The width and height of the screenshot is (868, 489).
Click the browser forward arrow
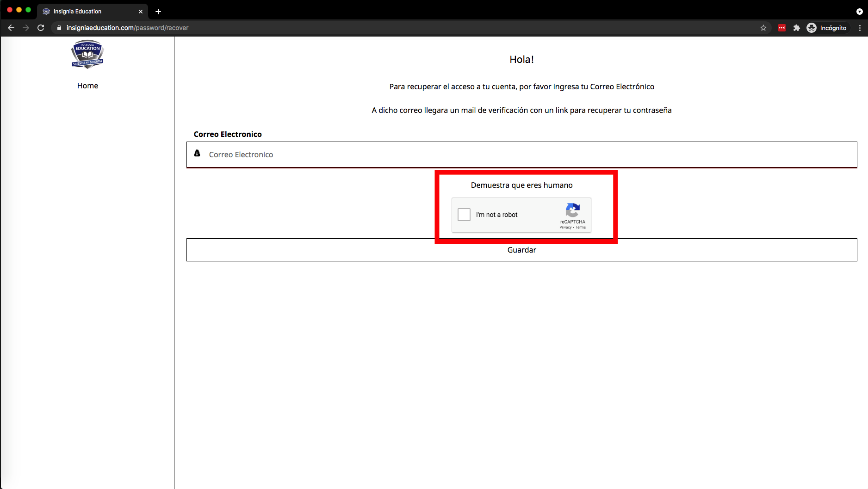pos(26,28)
